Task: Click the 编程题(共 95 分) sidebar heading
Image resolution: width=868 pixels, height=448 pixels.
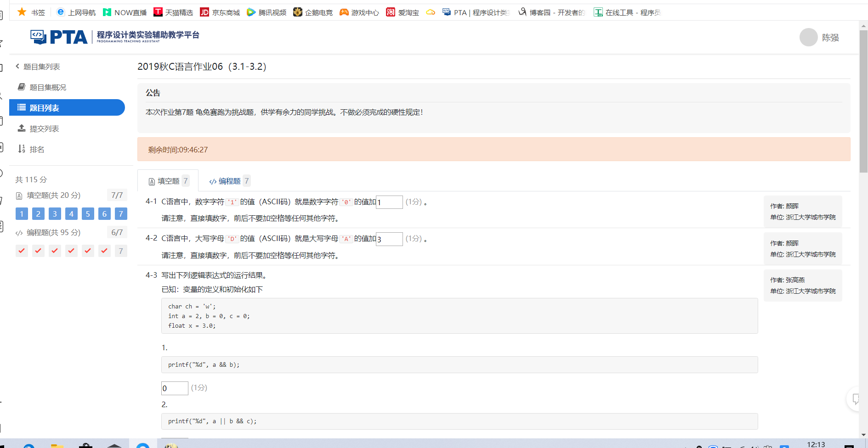Action: 53,232
